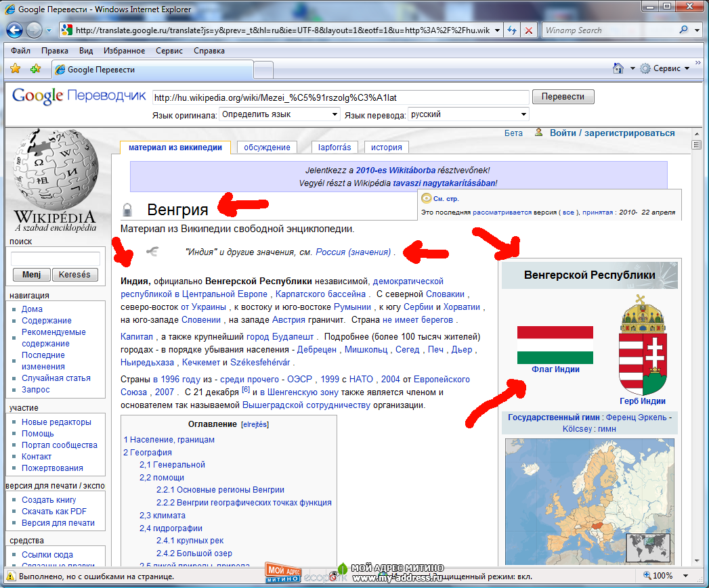Open the Hungarian coat of arms image
Screen dimensions: 709x588
click(643, 345)
